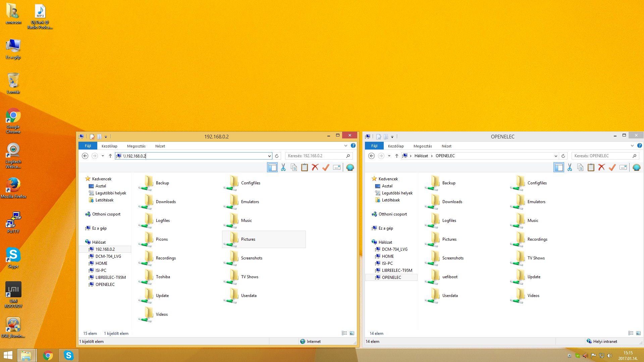Image resolution: width=644 pixels, height=362 pixels.
Task: Select Otthoni csoport in 192.168.0.2 window
Action: (106, 214)
